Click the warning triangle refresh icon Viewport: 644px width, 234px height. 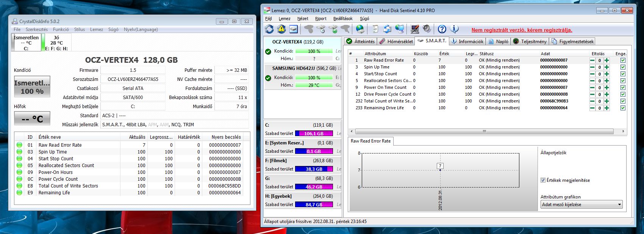click(x=281, y=29)
